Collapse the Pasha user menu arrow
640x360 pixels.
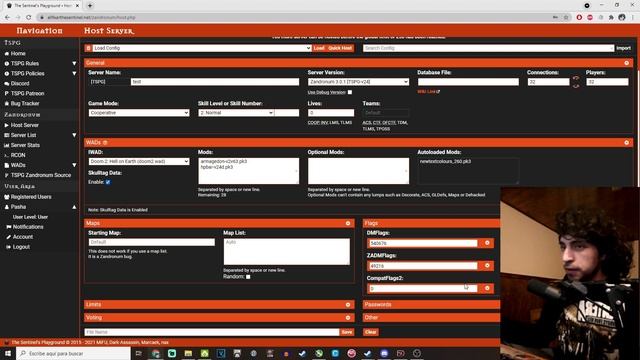tap(74, 207)
